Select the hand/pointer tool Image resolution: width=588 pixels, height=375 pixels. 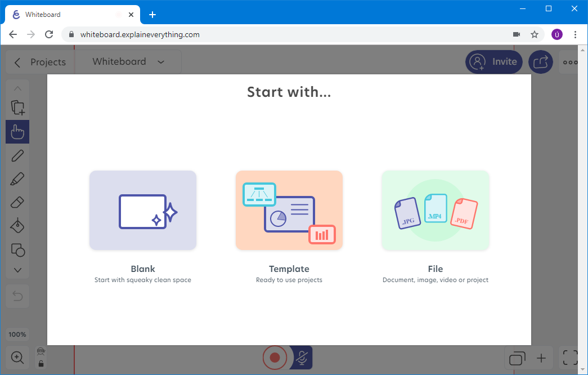tap(17, 132)
